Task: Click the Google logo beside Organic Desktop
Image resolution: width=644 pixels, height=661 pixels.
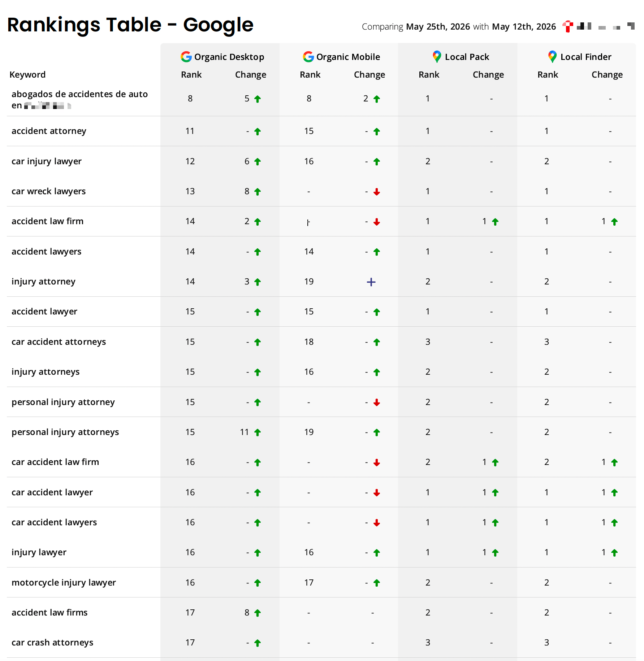Action: [x=186, y=57]
